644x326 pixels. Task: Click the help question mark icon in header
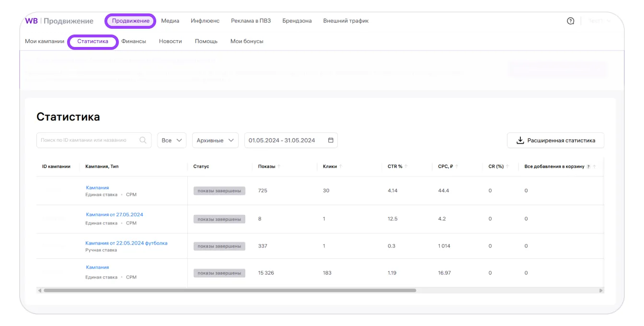(570, 21)
